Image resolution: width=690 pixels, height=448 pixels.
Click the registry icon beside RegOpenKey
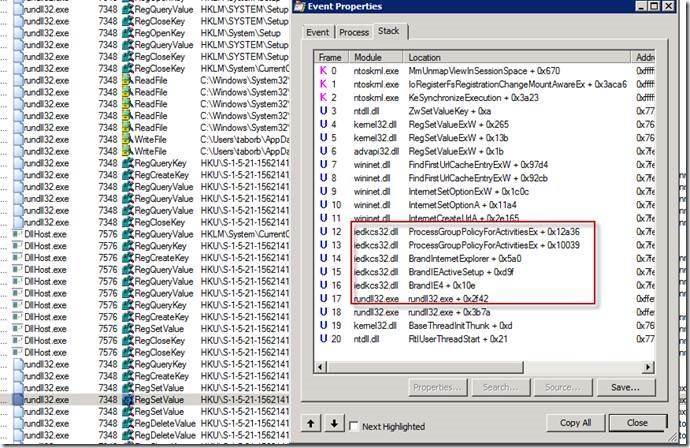[x=128, y=32]
